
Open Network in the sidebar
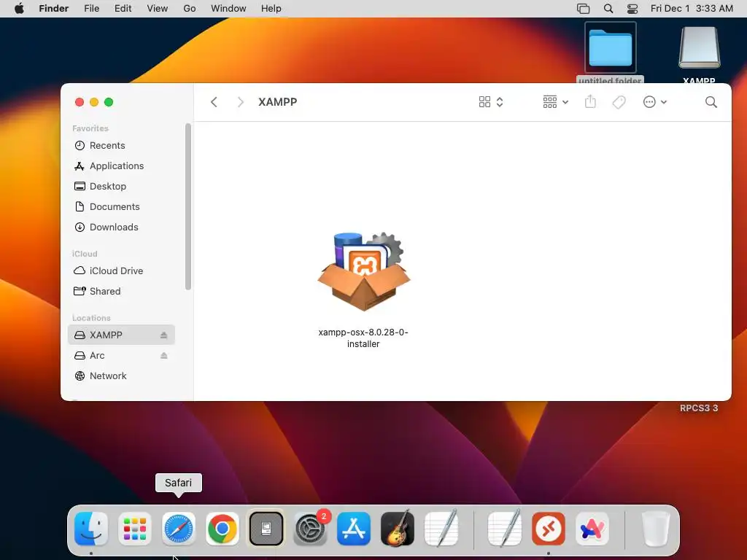(x=122, y=376)
